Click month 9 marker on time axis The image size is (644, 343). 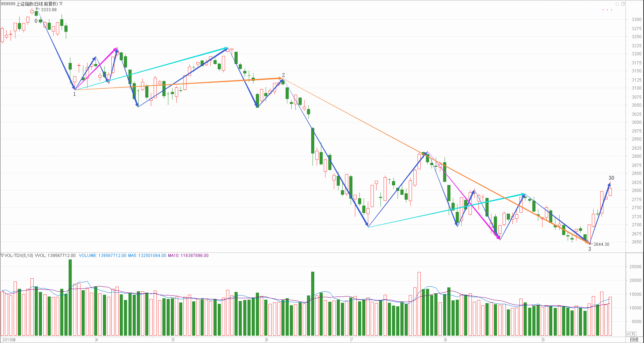tap(543, 340)
